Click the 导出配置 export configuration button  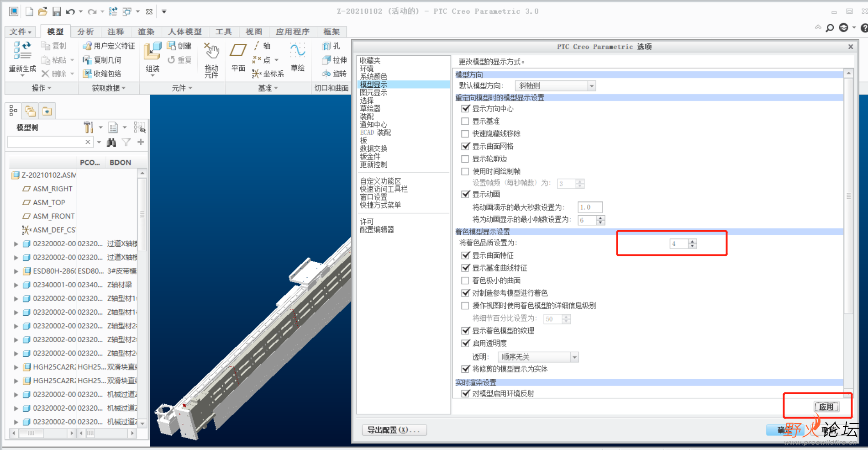(394, 430)
